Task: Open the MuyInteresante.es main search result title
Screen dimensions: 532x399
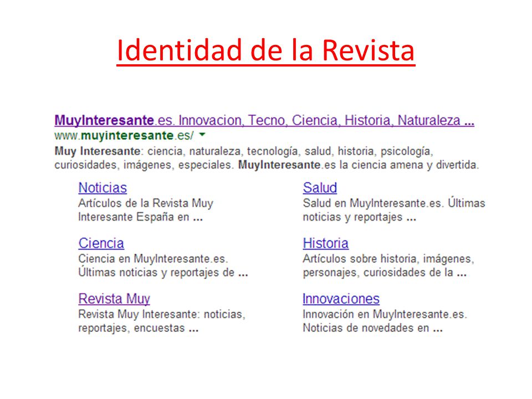Action: (264, 120)
